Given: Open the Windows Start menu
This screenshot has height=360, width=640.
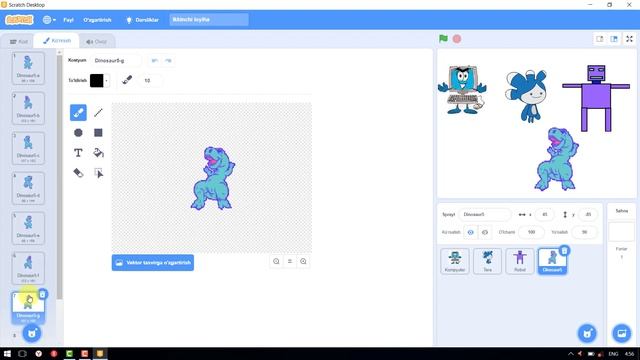Looking at the screenshot, I should pos(7,354).
